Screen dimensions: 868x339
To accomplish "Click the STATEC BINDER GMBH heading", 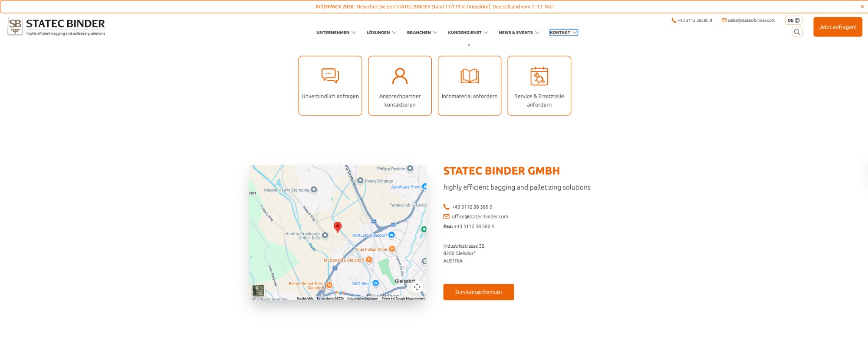I will click(501, 171).
